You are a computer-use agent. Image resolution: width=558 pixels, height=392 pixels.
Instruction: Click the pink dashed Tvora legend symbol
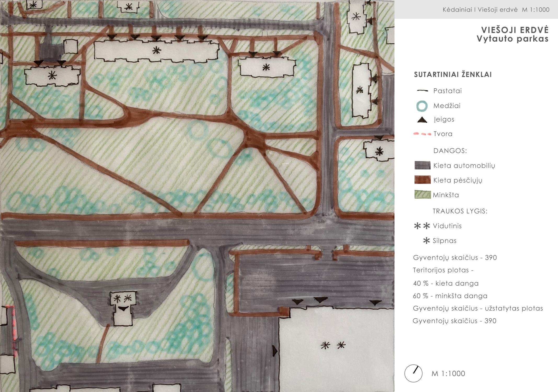tap(422, 134)
